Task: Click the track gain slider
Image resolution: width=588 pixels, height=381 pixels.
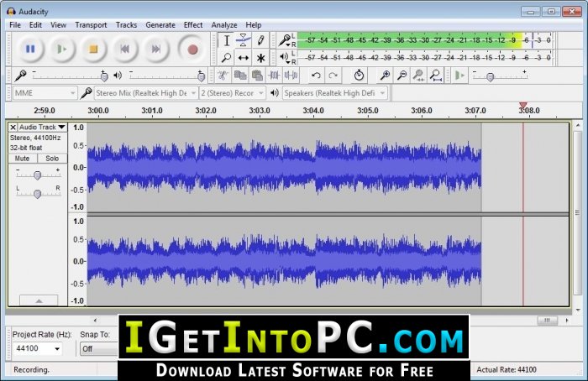Action: (x=38, y=175)
